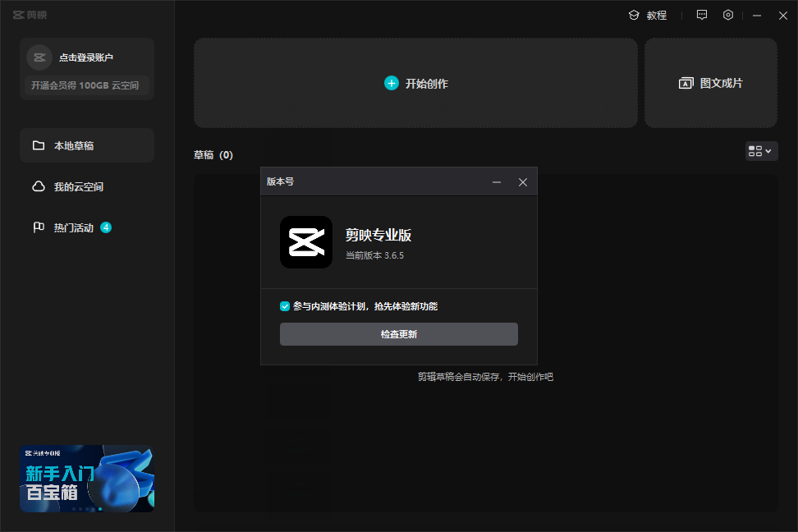The width and height of the screenshot is (798, 532).
Task: Click the 剪映专业版 app logo
Action: click(306, 242)
